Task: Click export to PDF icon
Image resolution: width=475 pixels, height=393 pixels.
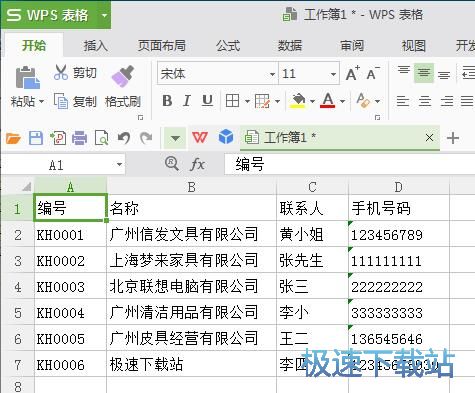Action: [58, 138]
